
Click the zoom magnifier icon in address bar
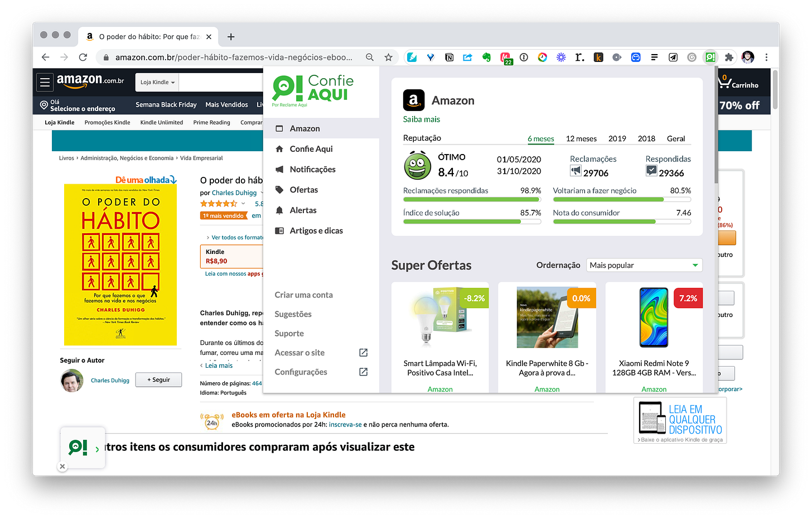369,57
